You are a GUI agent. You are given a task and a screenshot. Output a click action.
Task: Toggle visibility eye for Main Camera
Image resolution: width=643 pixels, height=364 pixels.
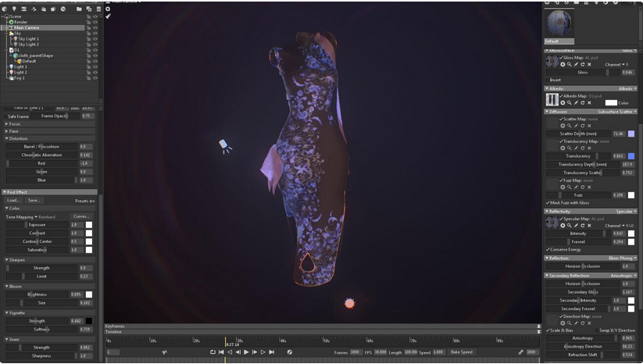click(x=95, y=27)
